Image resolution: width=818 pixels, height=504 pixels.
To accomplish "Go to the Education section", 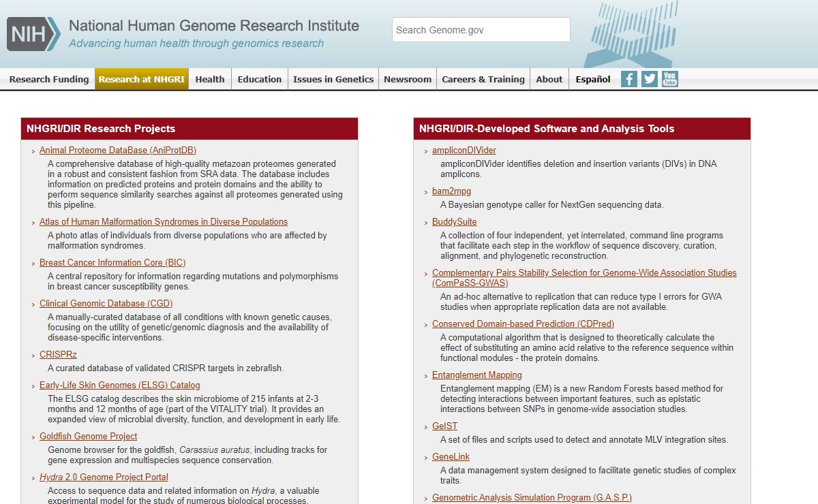I will pos(260,79).
